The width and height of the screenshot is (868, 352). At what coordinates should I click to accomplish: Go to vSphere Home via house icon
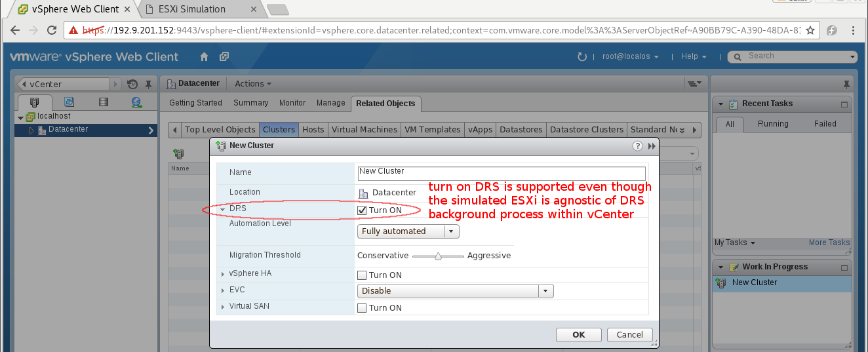click(x=205, y=57)
